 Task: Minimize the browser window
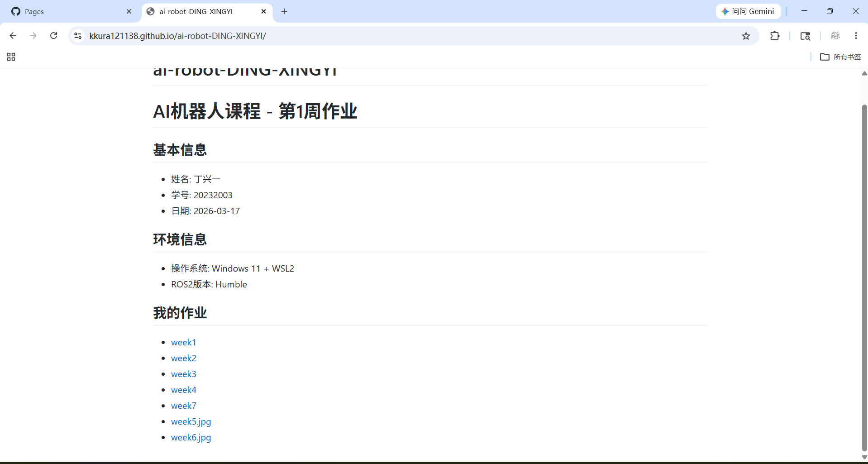(804, 11)
